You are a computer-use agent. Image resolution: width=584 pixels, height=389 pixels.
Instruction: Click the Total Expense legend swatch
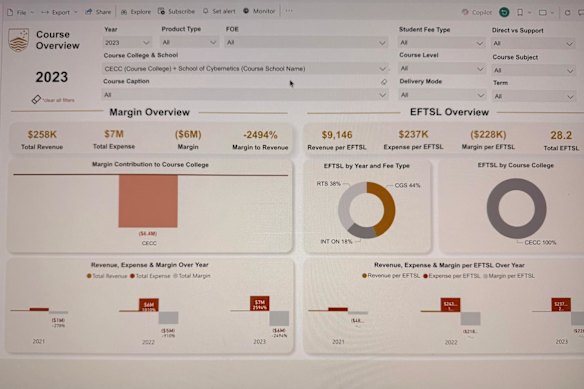point(132,276)
